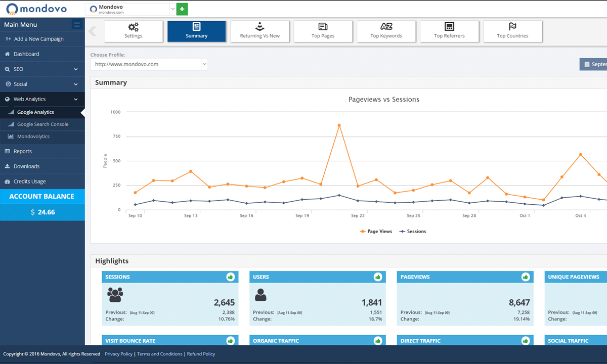Click the thumbs-up icon on the Pageviews card
Viewport: 607px width, 364px height.
526,277
